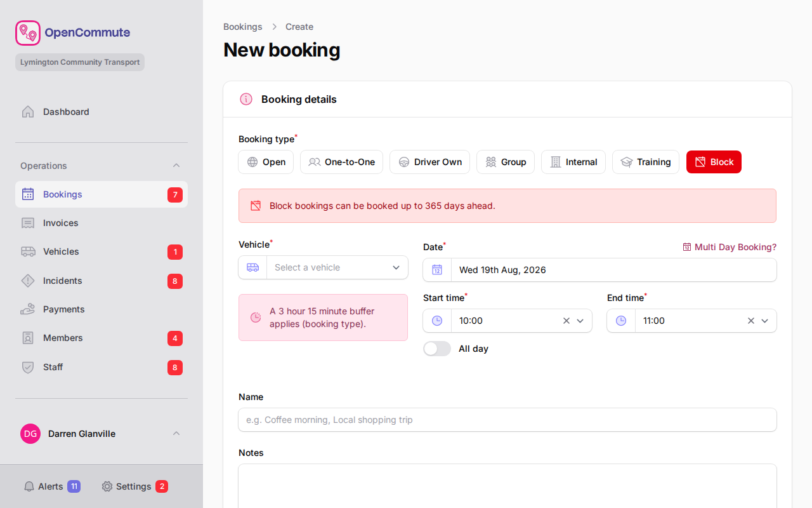Click the Booking details info icon
This screenshot has height=508, width=812.
tap(246, 99)
